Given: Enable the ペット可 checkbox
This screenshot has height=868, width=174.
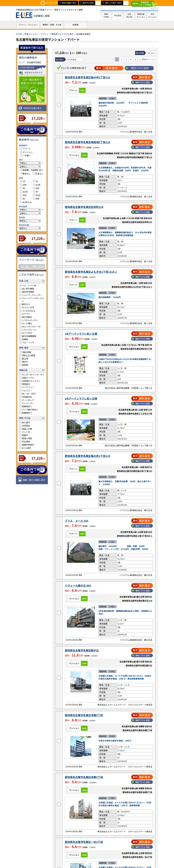Looking at the screenshot, I should click(20, 432).
